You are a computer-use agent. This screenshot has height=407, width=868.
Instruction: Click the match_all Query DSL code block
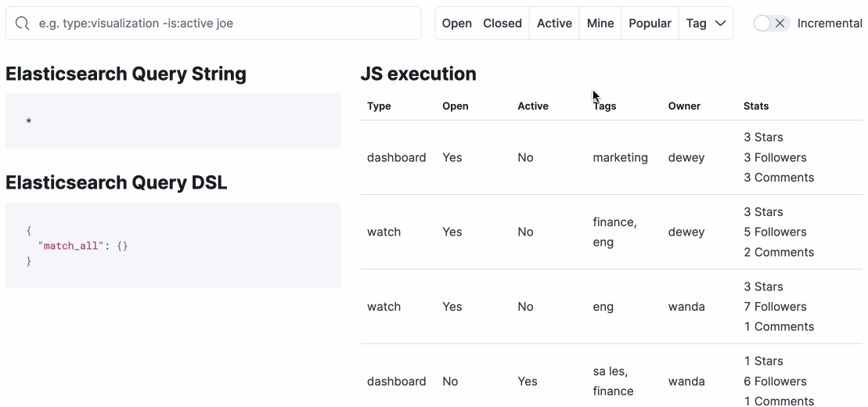(173, 246)
